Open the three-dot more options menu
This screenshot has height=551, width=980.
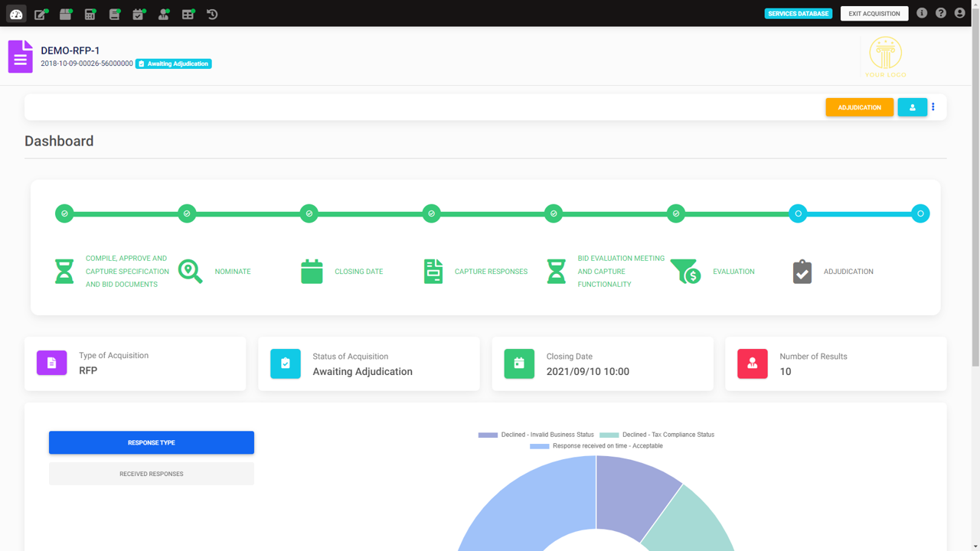[933, 107]
